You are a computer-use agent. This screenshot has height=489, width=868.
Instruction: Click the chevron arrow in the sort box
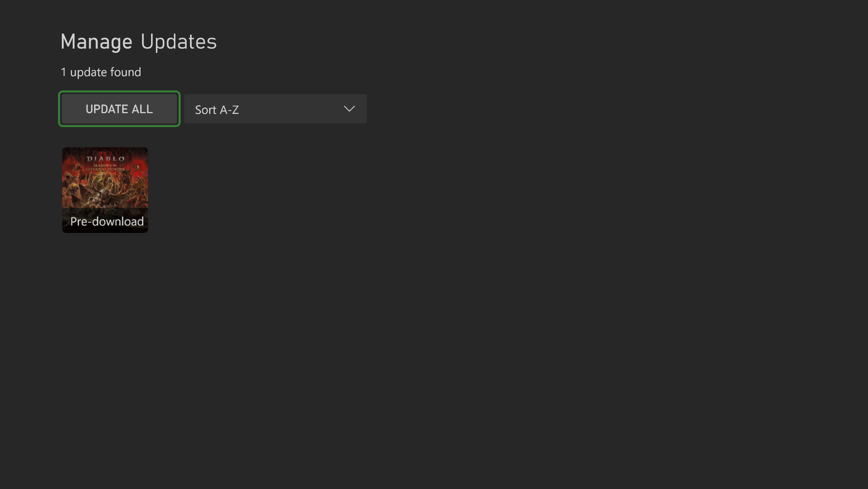349,109
